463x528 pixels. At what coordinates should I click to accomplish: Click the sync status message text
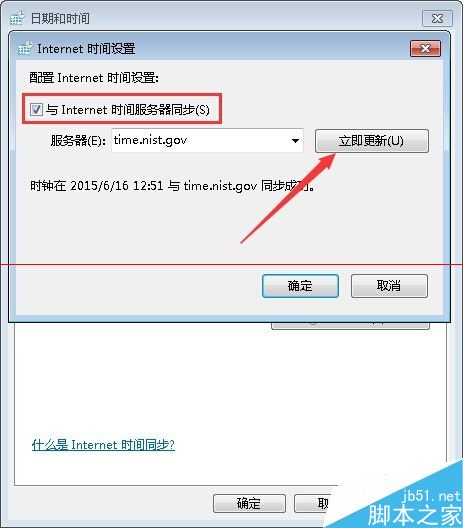tap(172, 186)
